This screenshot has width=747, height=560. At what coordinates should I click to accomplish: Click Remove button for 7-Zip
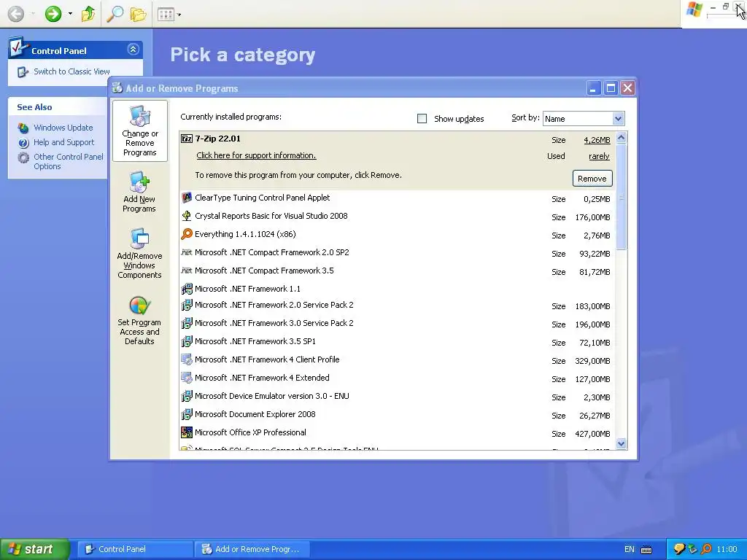592,179
